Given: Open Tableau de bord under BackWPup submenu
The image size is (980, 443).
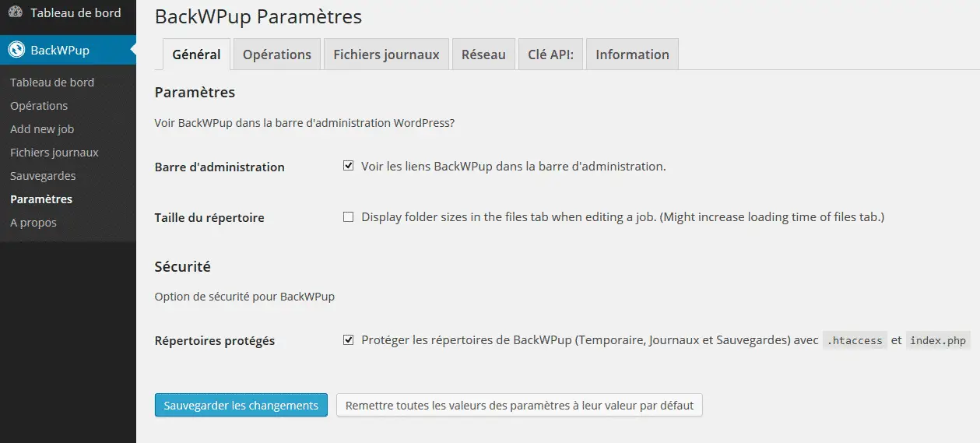Looking at the screenshot, I should pyautogui.click(x=52, y=83).
